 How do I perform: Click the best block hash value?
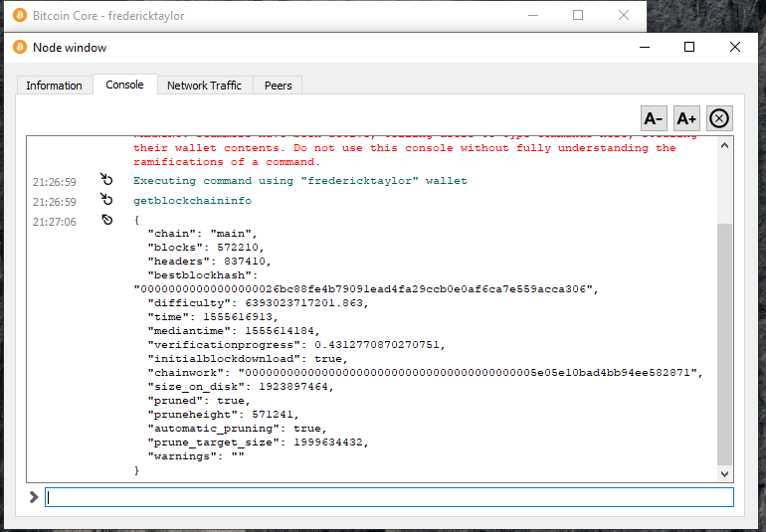pyautogui.click(x=366, y=289)
